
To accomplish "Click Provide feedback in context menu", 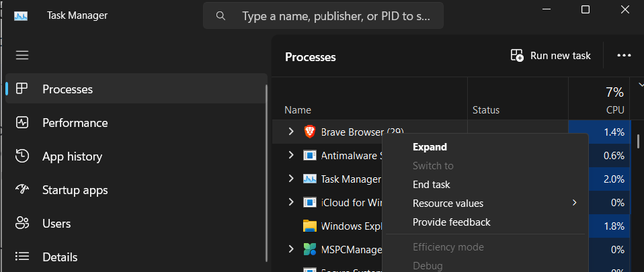I will click(451, 222).
